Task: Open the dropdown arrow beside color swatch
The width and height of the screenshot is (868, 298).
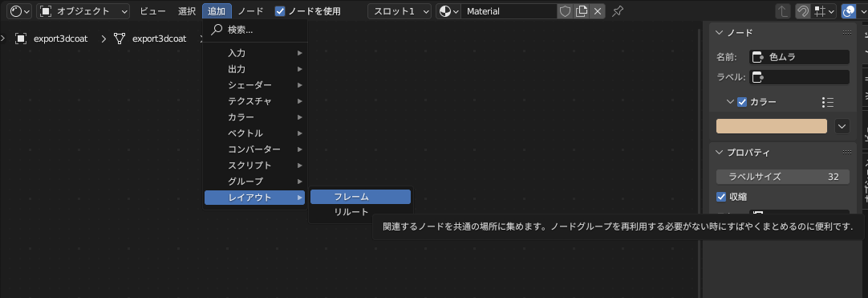Action: coord(842,126)
